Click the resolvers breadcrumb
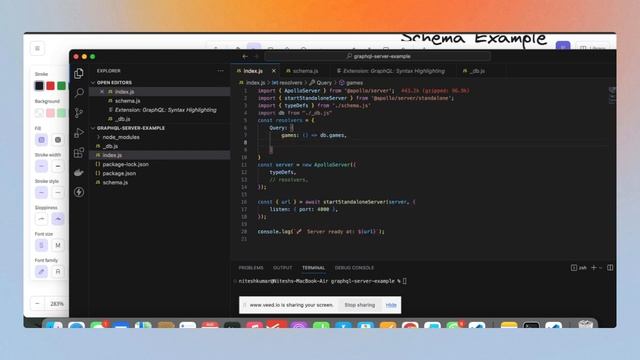The height and width of the screenshot is (360, 640). [287, 83]
